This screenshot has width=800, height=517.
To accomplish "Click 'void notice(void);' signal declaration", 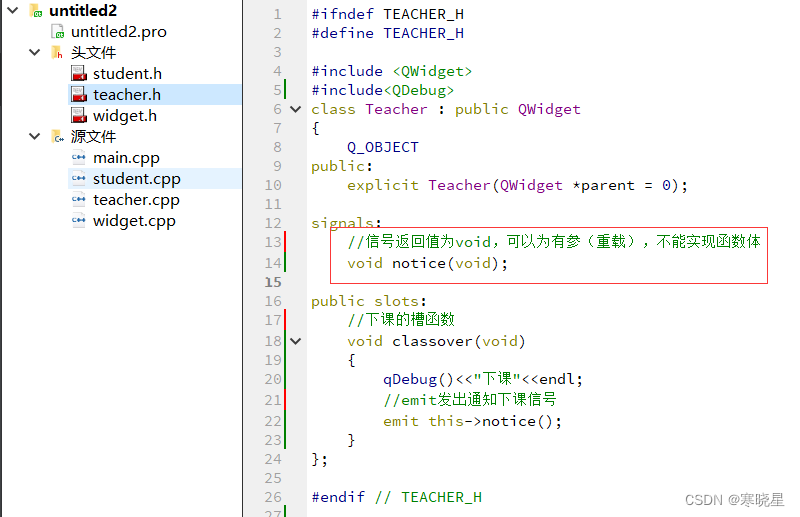I will [427, 263].
